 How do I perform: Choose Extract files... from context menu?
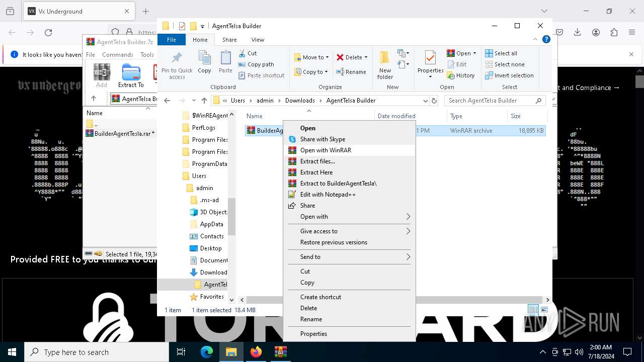350,161
